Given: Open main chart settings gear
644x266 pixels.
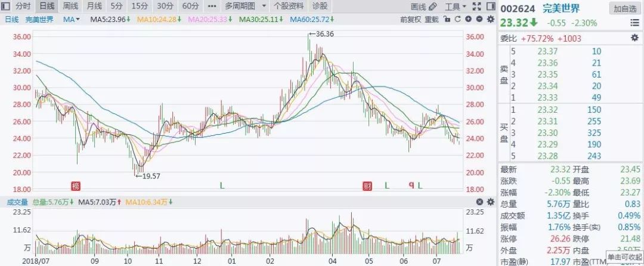Looking at the screenshot, I should 490,19.
